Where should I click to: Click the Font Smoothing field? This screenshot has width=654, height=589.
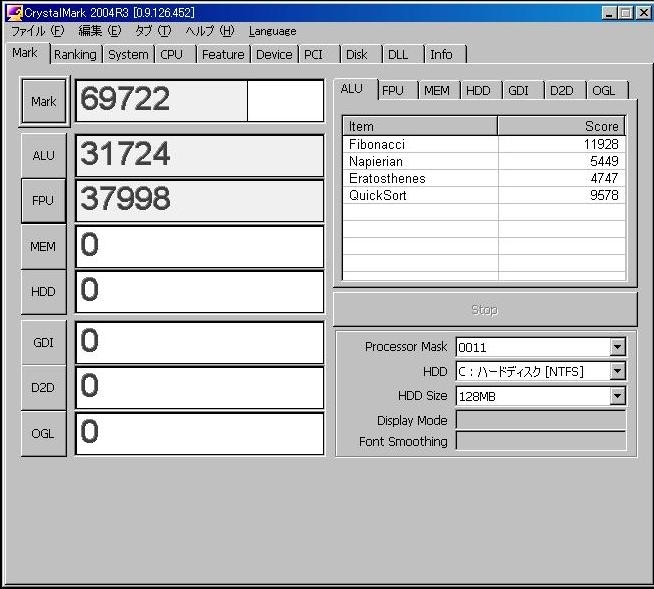click(541, 441)
